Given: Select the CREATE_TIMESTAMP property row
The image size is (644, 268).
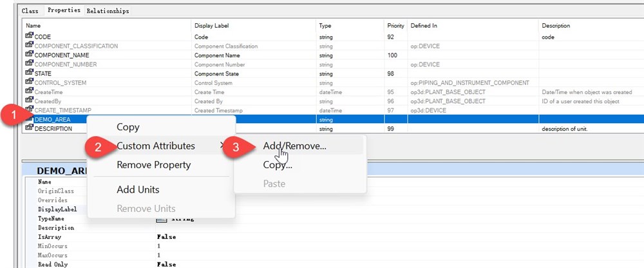Looking at the screenshot, I should tap(334, 110).
